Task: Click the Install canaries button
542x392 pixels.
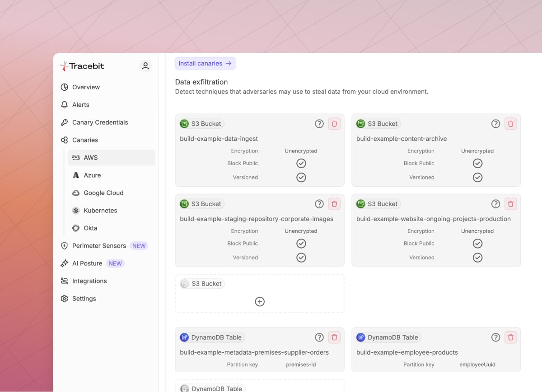Action: click(x=205, y=64)
